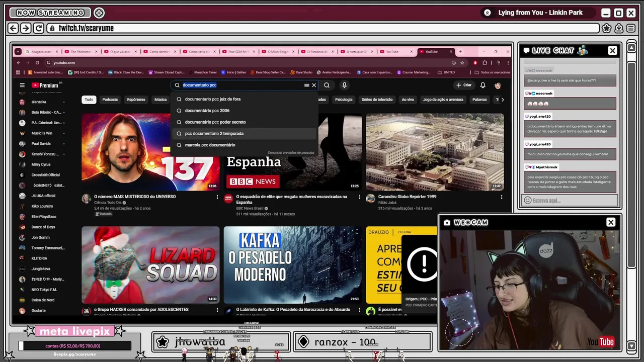The height and width of the screenshot is (362, 644).
Task: Open the 'Kwai Studio' bookmark
Action: click(301, 72)
